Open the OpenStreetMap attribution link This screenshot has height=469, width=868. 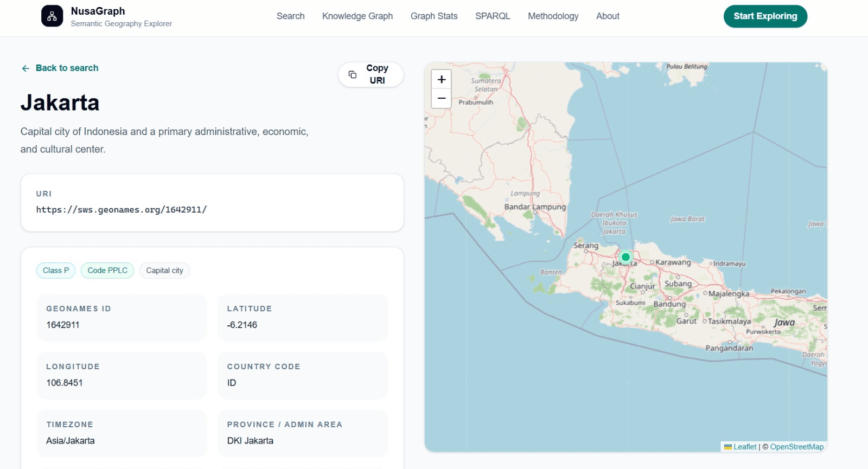797,447
